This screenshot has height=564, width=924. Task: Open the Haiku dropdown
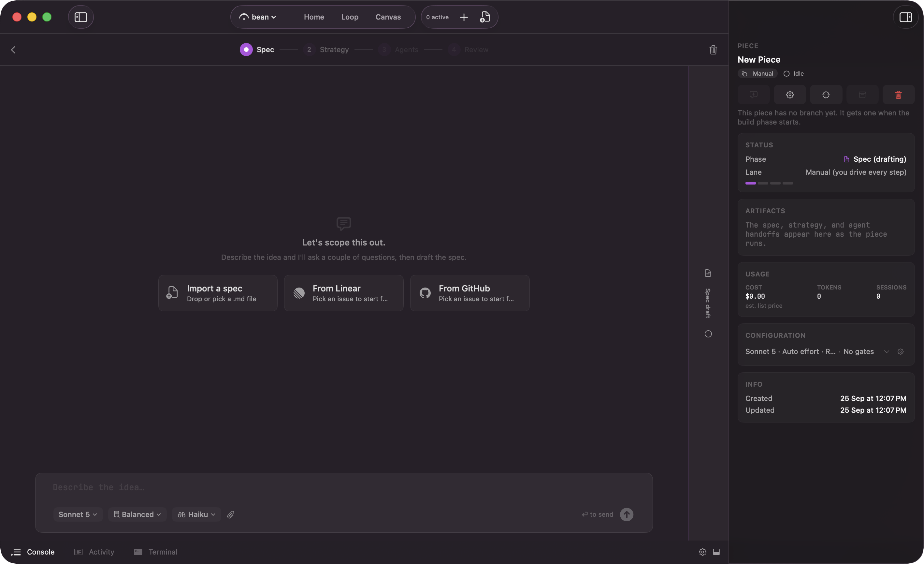pos(196,514)
